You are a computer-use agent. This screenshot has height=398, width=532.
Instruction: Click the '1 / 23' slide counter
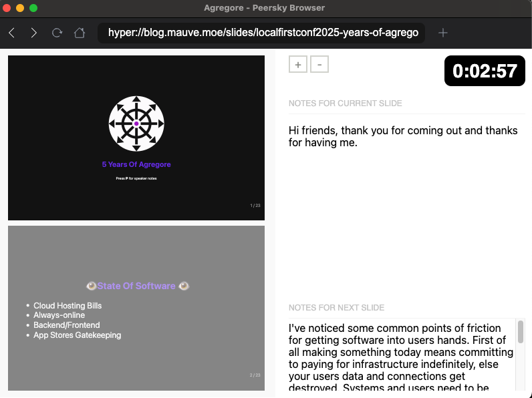255,206
